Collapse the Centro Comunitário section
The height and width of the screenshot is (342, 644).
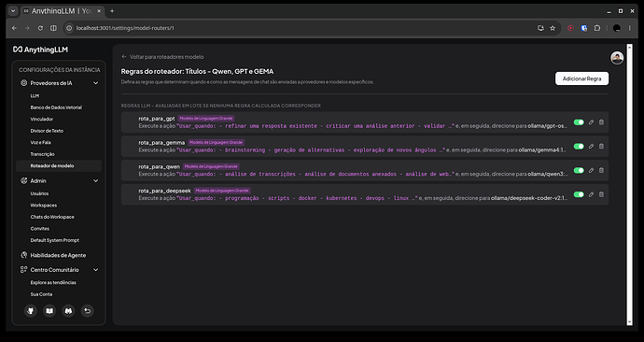(x=96, y=270)
